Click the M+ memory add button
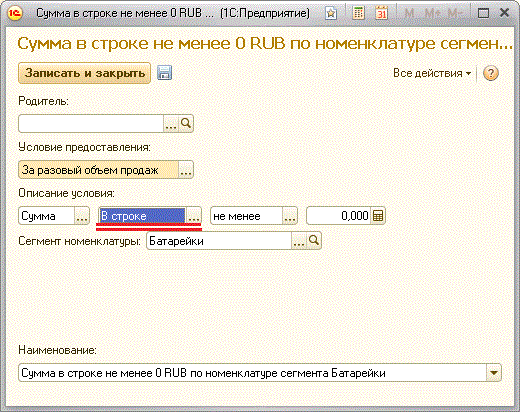The image size is (520, 412). pyautogui.click(x=433, y=13)
